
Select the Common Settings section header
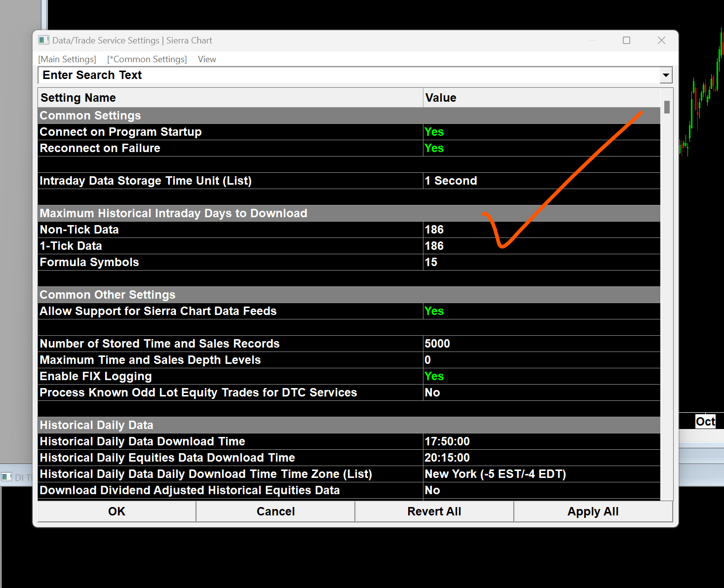(349, 116)
